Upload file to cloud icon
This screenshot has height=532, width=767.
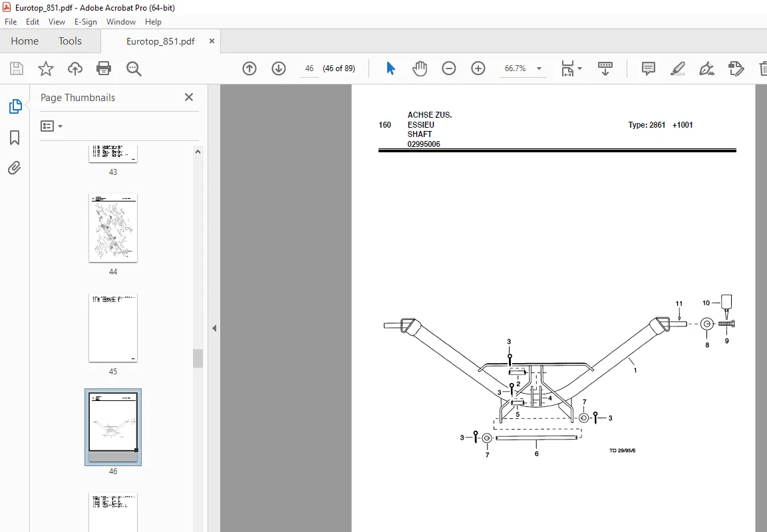point(75,68)
